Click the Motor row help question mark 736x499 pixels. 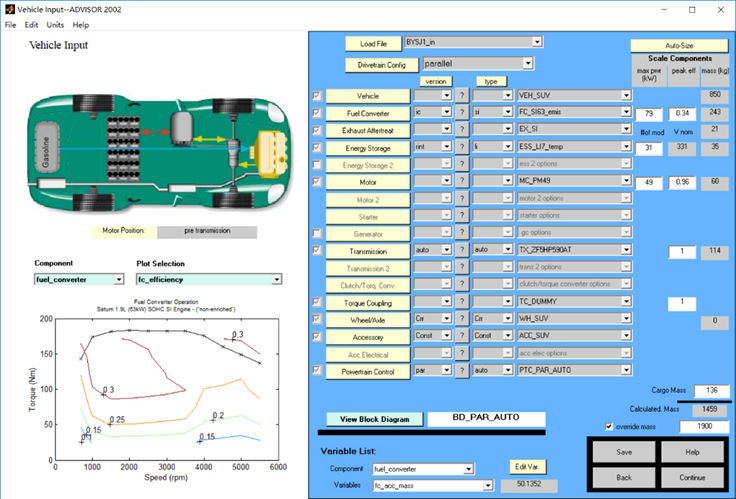pyautogui.click(x=463, y=182)
